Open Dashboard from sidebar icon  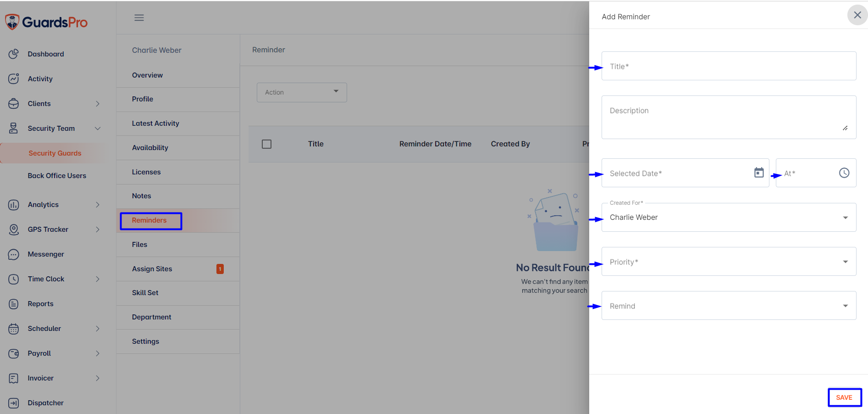(14, 54)
